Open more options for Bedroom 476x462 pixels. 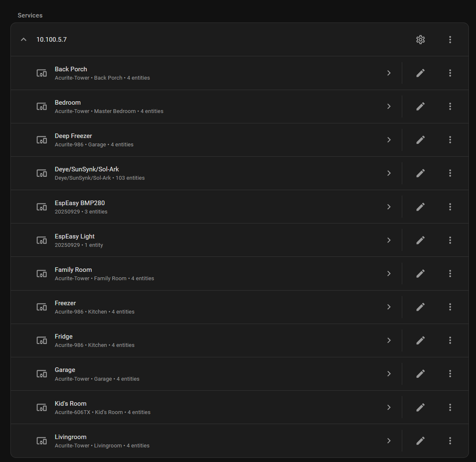coord(450,106)
